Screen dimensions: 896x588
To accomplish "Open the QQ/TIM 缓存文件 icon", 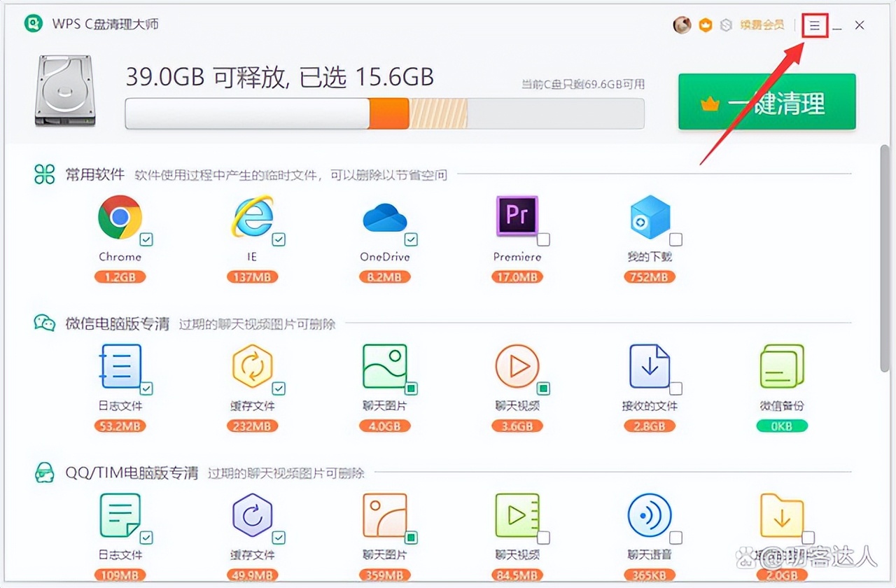I will coord(252,515).
